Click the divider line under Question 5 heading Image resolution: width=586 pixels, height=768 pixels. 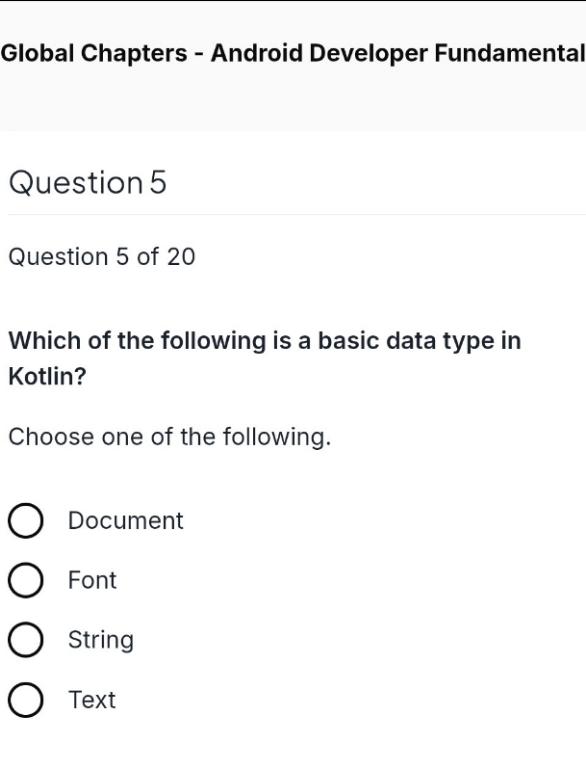click(296, 215)
